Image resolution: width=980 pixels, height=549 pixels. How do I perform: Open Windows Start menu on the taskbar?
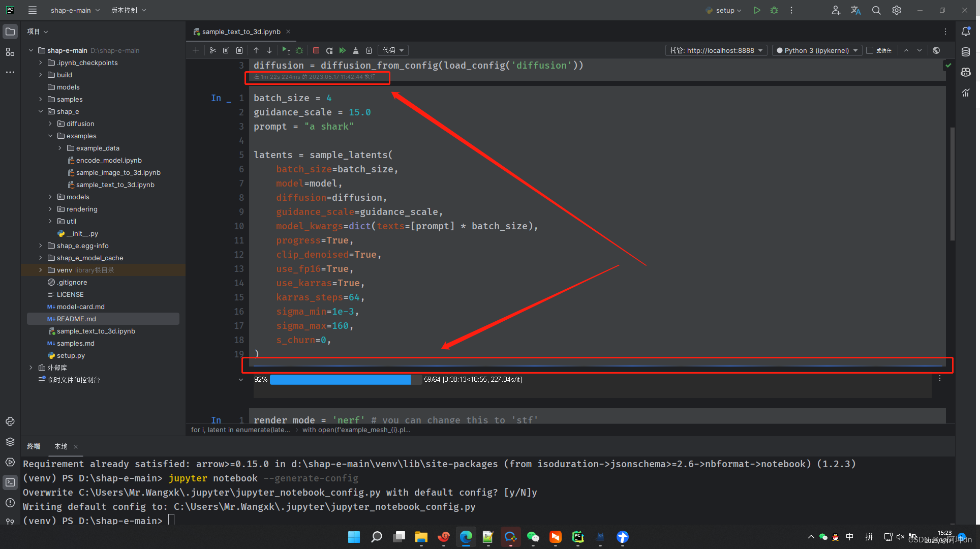coord(354,537)
